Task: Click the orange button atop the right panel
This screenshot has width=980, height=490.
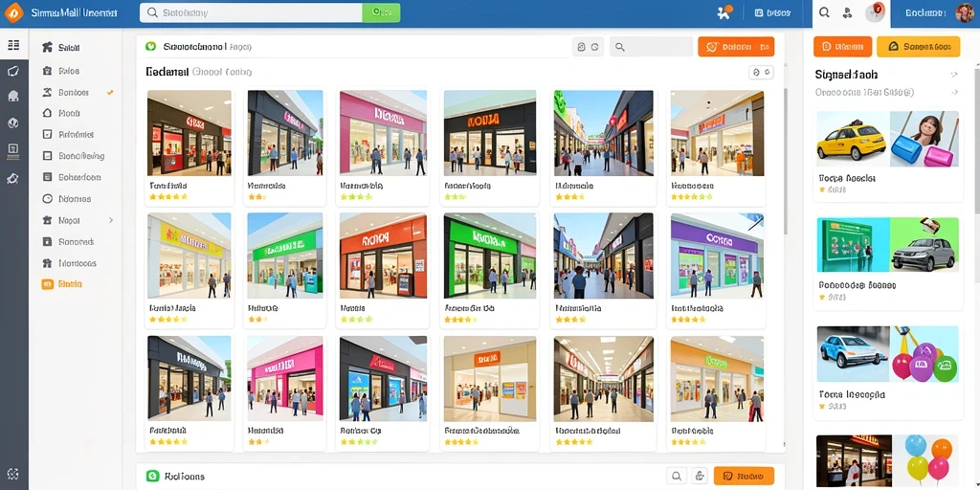Action: (x=842, y=46)
